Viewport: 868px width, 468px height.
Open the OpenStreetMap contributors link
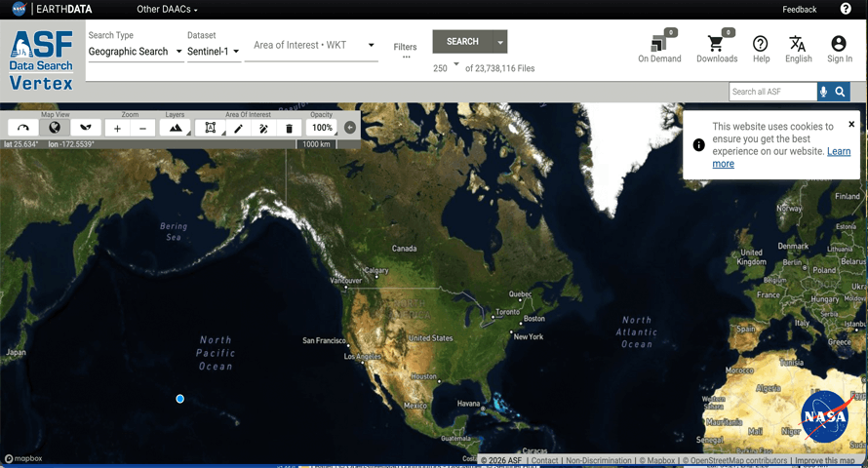(734, 460)
